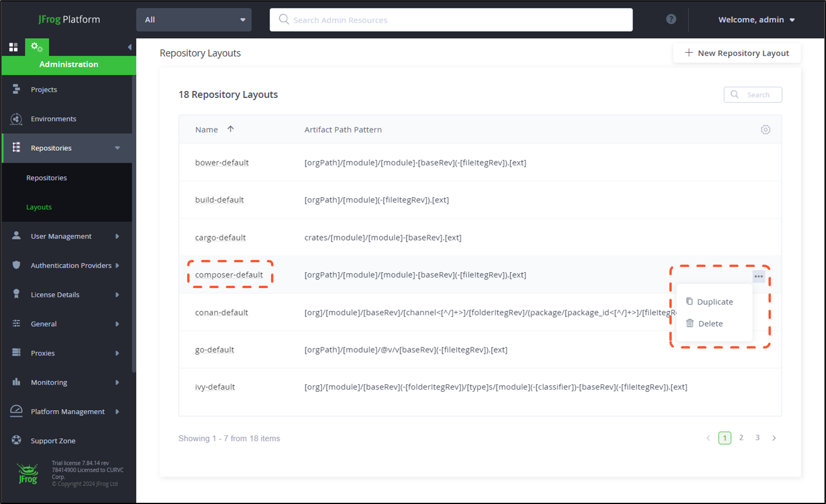Click the Environments sidebar icon

16,119
